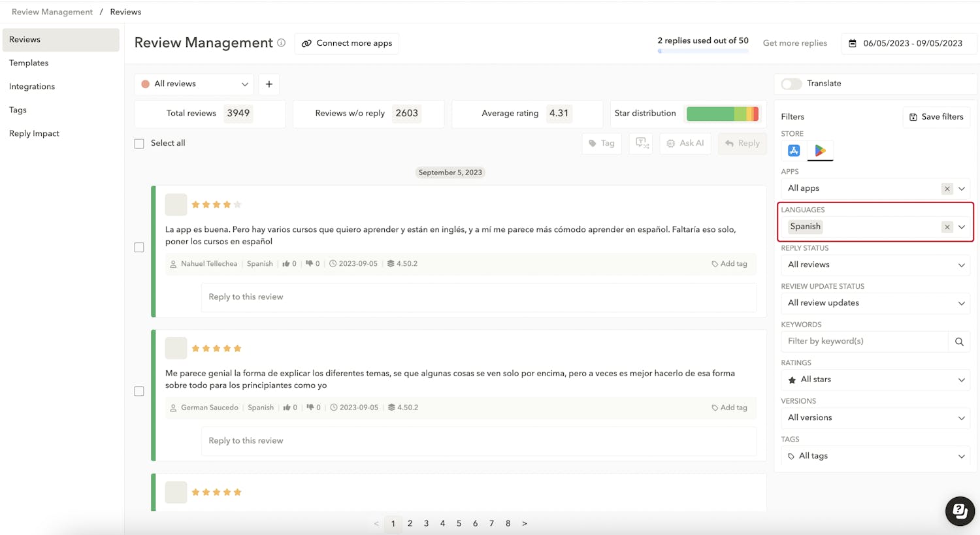Screen dimensions: 980x535
Task: Toggle the Translate switch
Action: click(791, 84)
